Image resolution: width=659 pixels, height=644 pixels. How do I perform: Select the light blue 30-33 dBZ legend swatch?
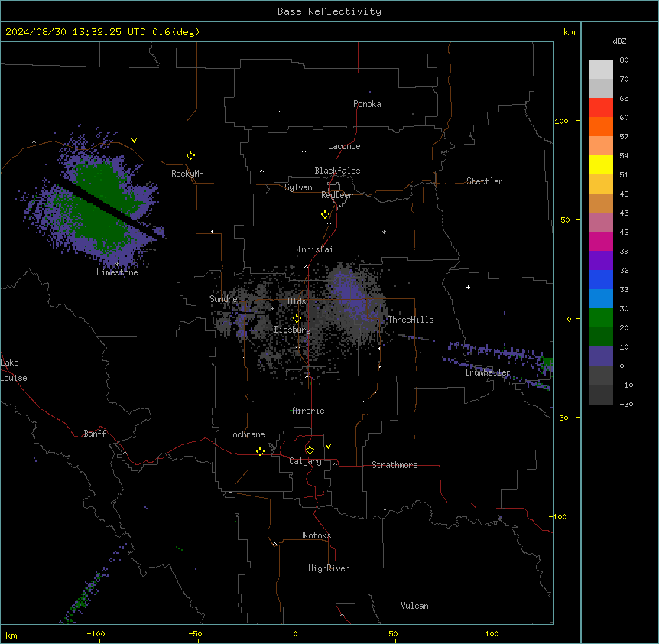coord(601,298)
